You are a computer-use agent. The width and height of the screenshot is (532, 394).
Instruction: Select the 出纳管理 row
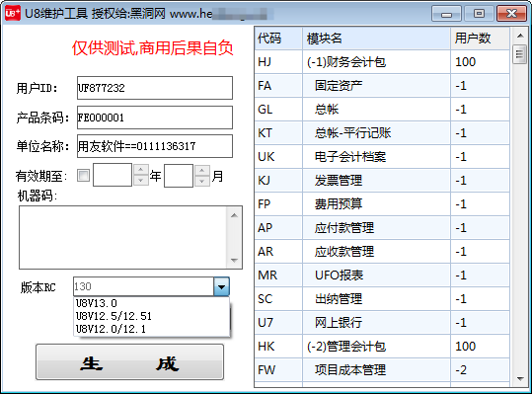382,299
